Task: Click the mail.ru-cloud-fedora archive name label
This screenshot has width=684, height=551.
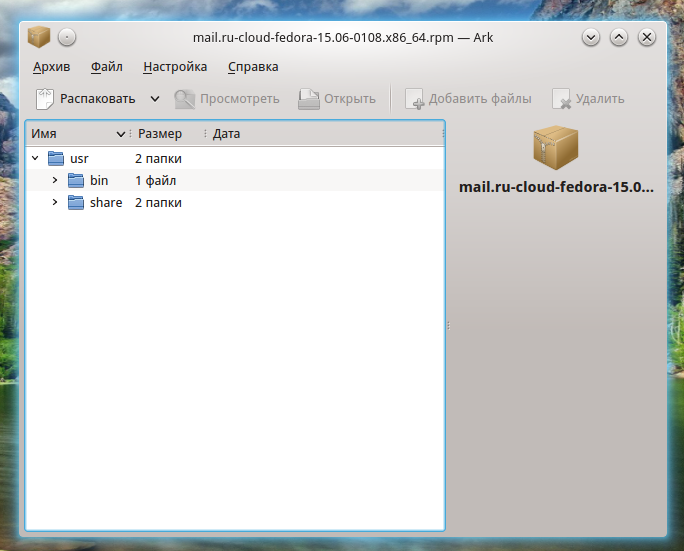Action: [x=556, y=187]
